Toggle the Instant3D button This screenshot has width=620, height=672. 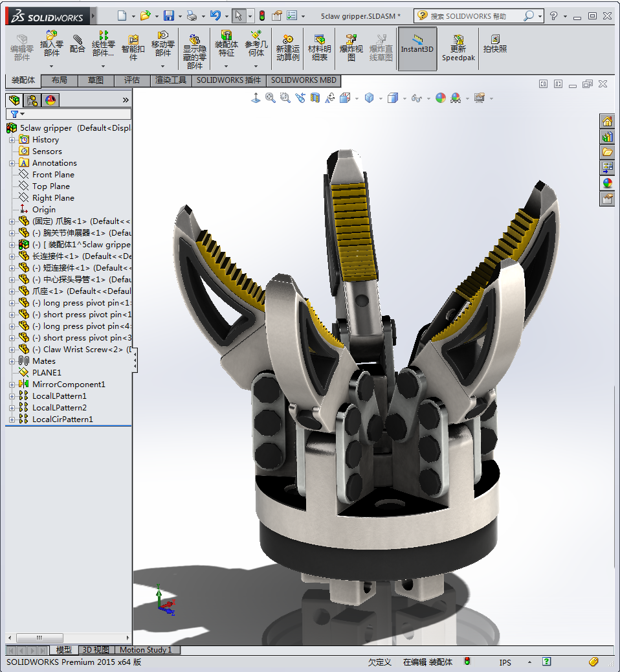tap(417, 48)
